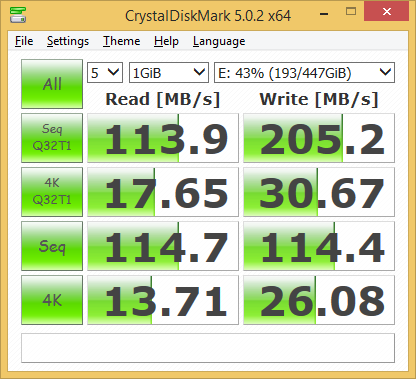
Task: Click the Write [MB/s] column header
Action: click(x=319, y=99)
